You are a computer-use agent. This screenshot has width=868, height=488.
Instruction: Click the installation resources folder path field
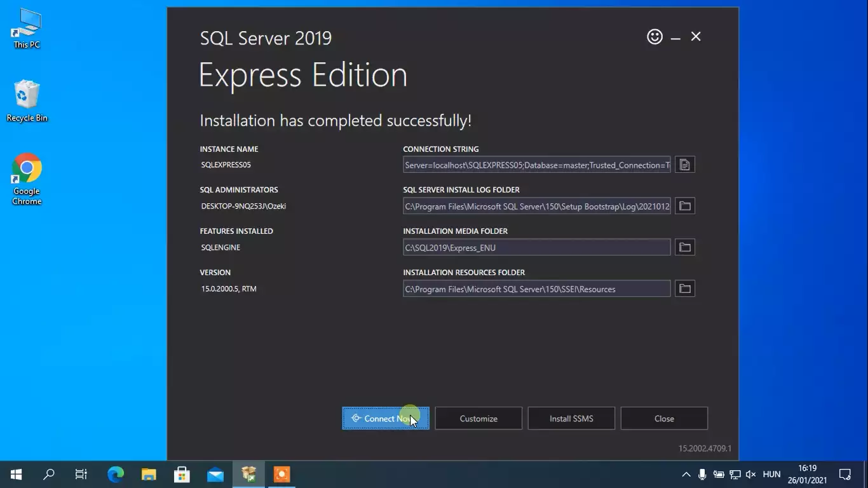[x=537, y=288]
